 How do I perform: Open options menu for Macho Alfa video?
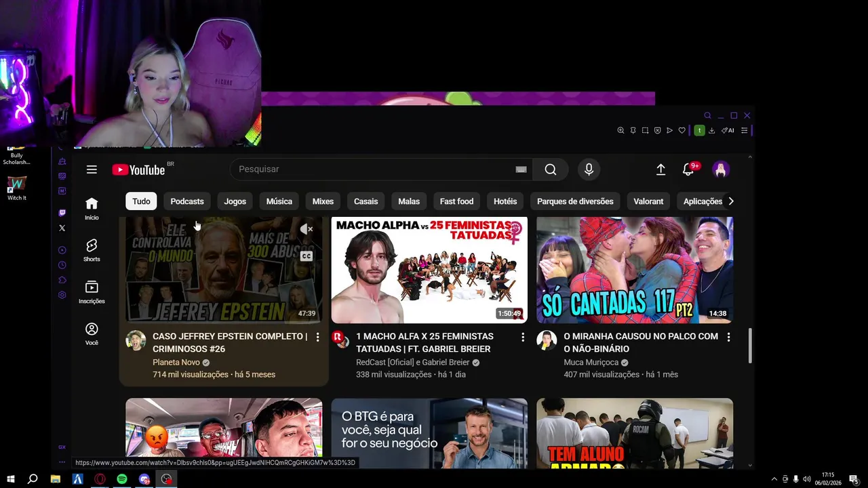point(523,337)
